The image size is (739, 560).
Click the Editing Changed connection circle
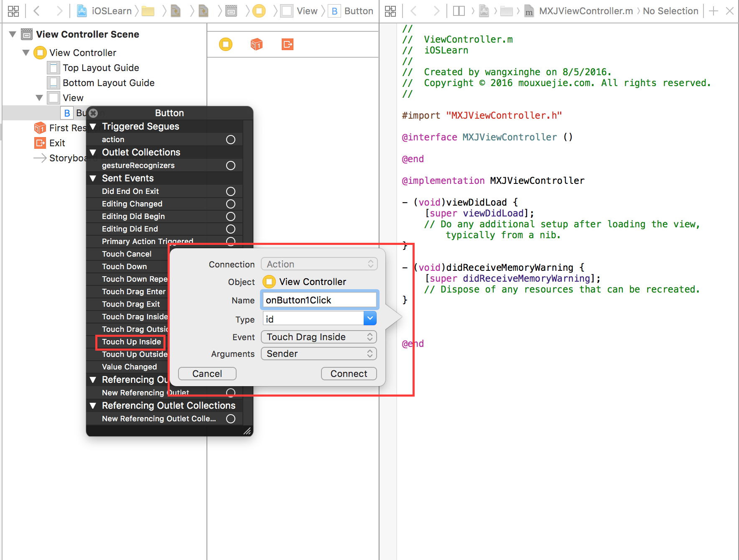point(231,204)
